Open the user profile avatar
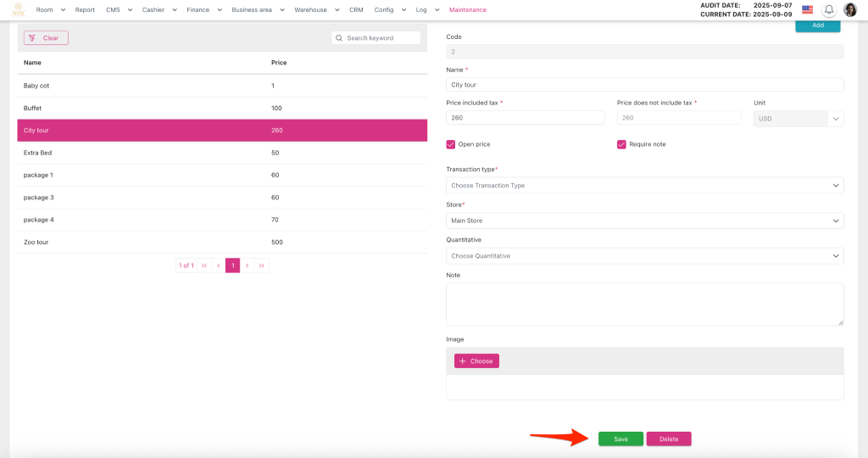 point(850,9)
